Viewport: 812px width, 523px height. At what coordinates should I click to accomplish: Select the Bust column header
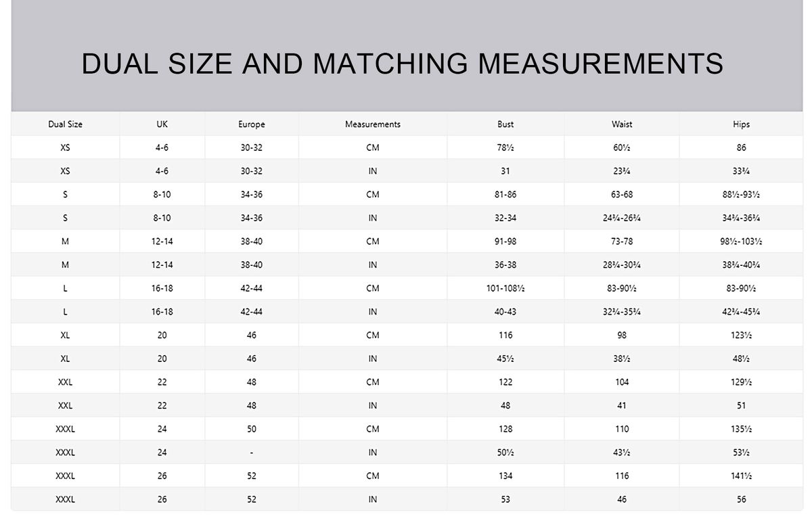pyautogui.click(x=505, y=124)
